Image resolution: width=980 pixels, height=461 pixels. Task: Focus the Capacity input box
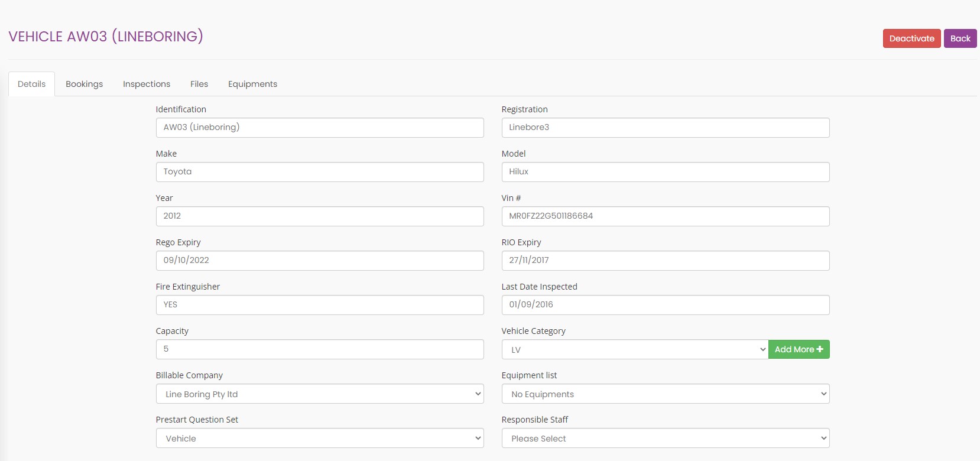tap(319, 349)
